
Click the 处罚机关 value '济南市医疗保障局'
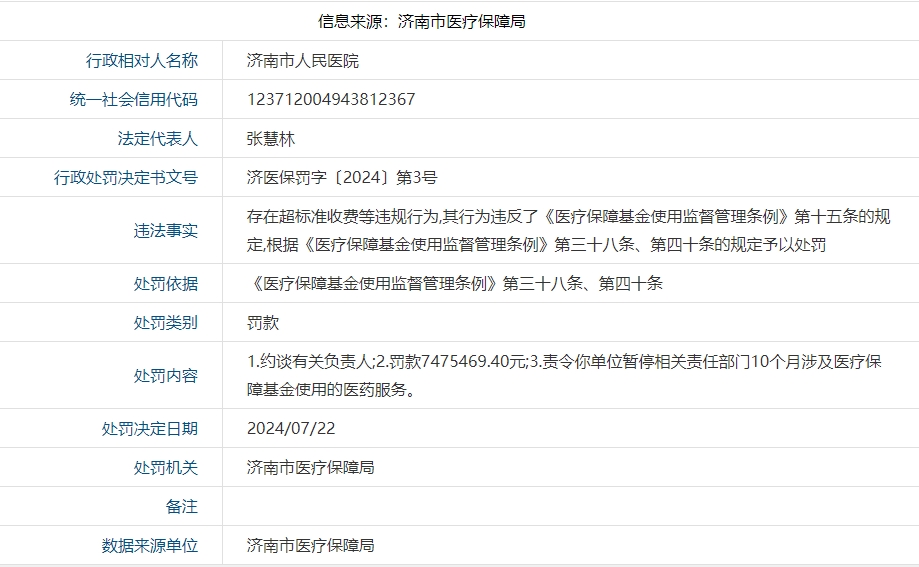[x=311, y=467]
